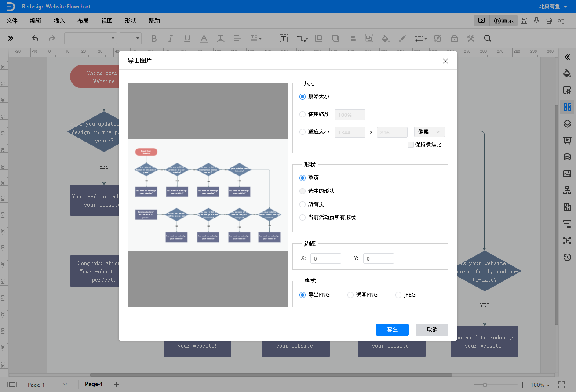Open the fill style panel in sidebar
The height and width of the screenshot is (392, 576).
coord(567,73)
